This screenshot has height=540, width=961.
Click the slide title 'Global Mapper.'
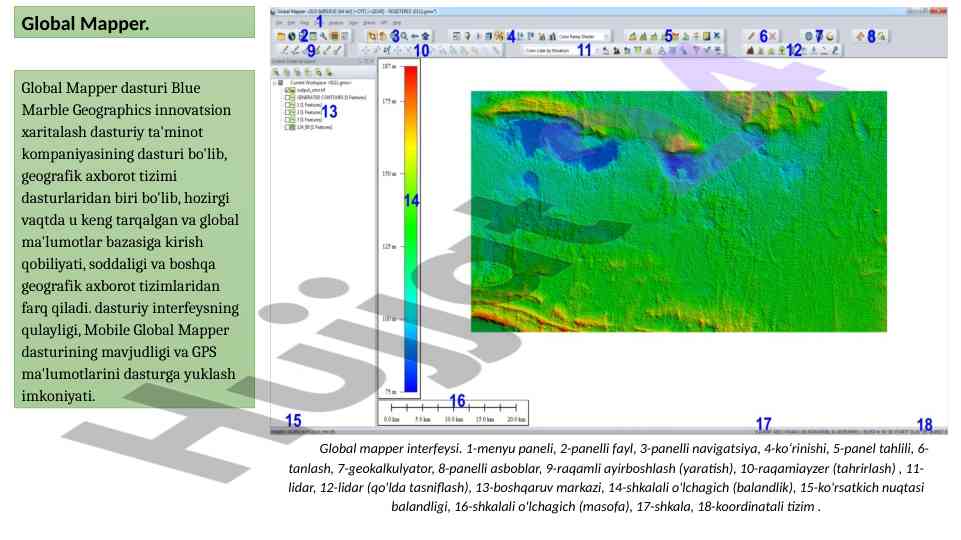[x=85, y=23]
